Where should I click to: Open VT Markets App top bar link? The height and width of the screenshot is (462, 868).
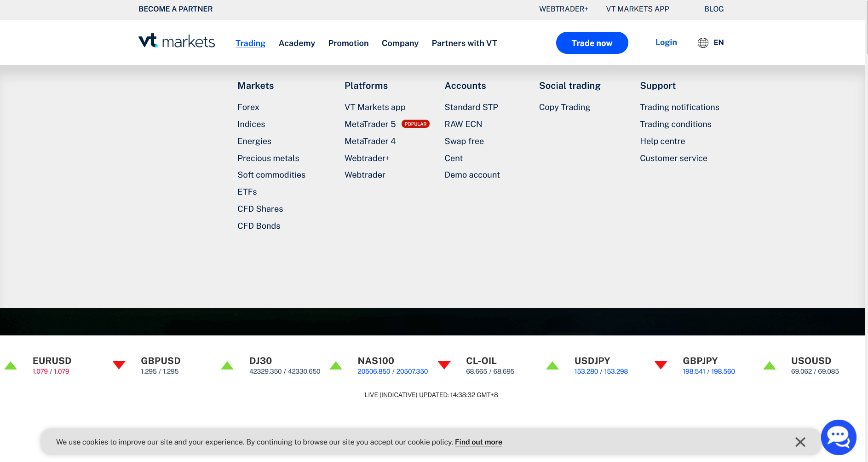pos(638,9)
